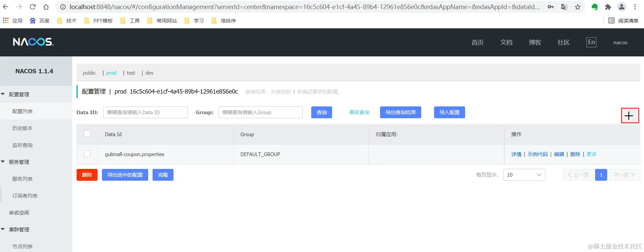Open the browser profile avatar
The width and height of the screenshot is (644, 252).
(x=621, y=7)
